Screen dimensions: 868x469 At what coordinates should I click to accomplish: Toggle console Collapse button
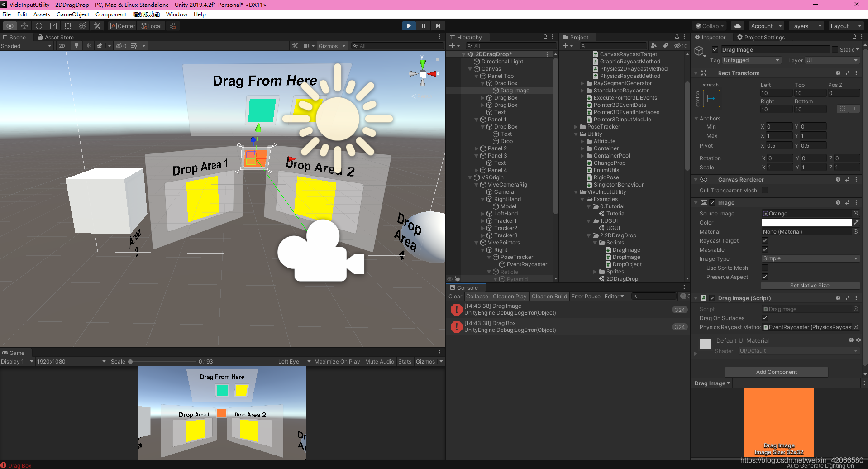click(477, 296)
